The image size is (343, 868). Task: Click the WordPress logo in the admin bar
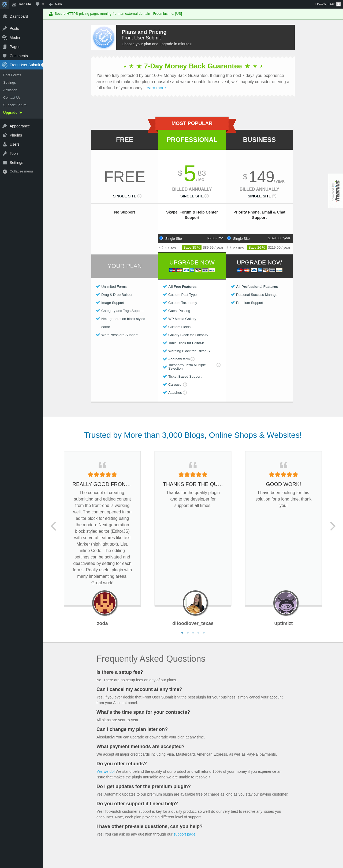click(5, 4)
